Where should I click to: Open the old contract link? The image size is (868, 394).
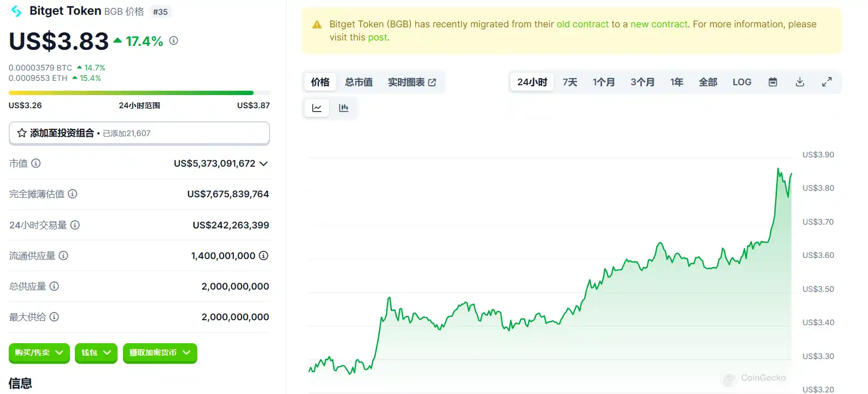click(x=582, y=24)
